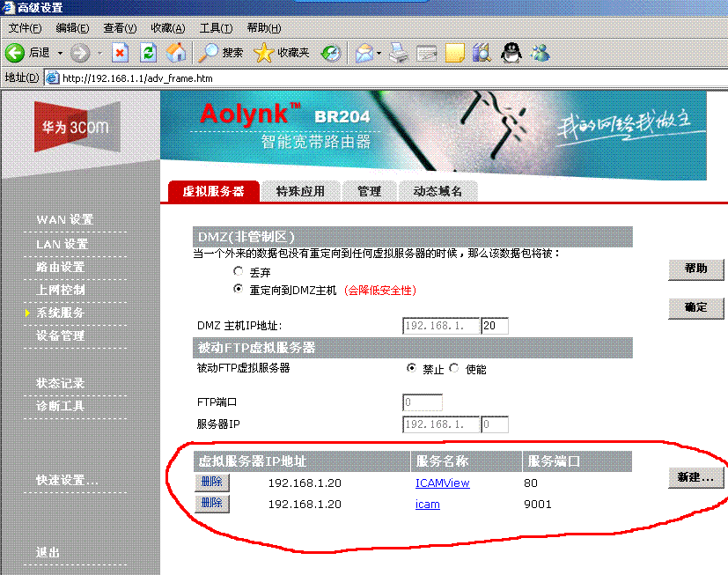Print the page with the printer icon

click(399, 53)
